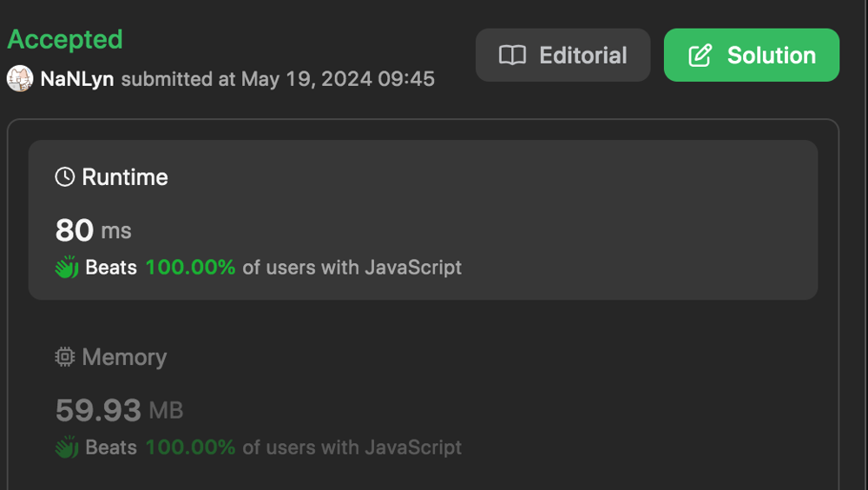Click the clapping hands icon under Memory
Viewport: 868px width, 490px height.
click(67, 447)
